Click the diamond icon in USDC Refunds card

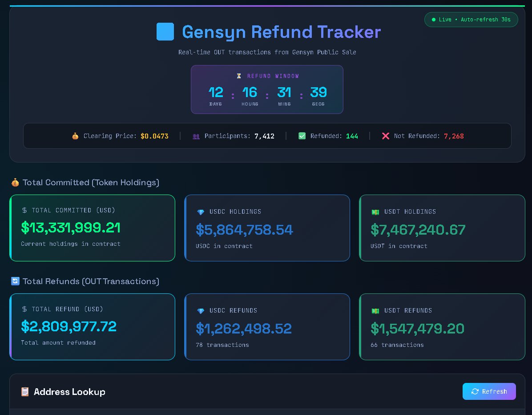pos(201,311)
